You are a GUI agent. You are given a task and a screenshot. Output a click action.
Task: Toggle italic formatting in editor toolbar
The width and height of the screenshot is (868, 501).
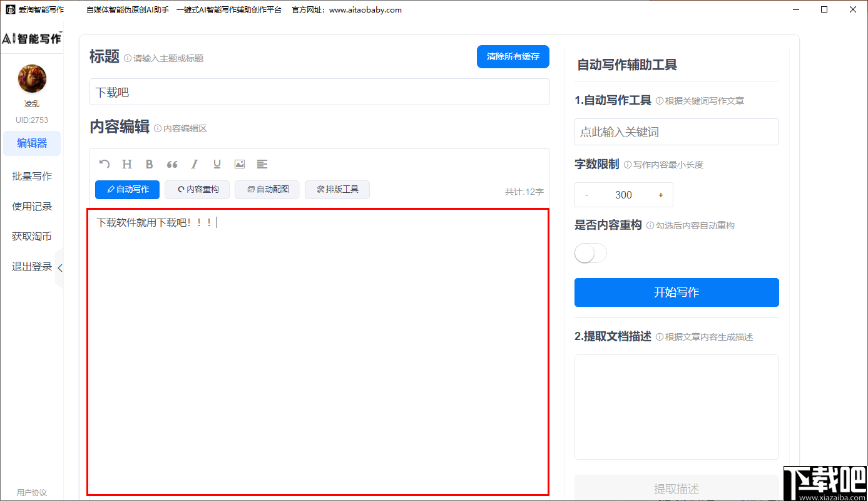(195, 164)
